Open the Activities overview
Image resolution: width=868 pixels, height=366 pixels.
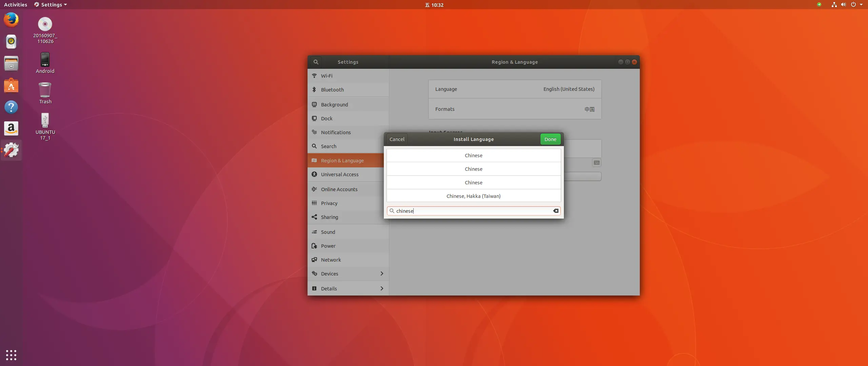coord(16,4)
